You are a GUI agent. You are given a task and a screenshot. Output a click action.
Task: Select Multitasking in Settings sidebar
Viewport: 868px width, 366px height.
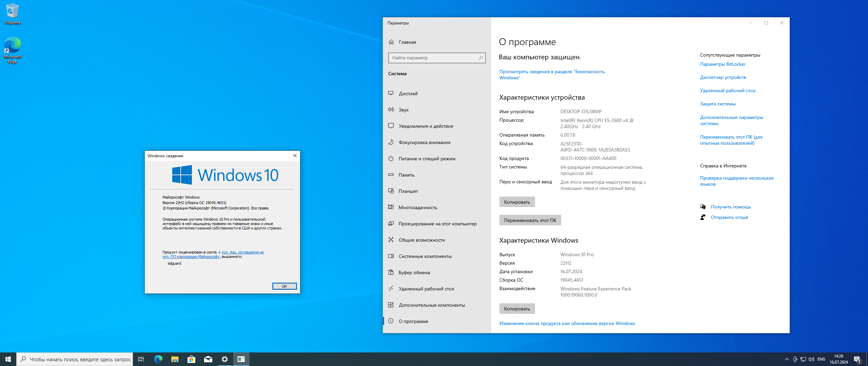pos(418,207)
